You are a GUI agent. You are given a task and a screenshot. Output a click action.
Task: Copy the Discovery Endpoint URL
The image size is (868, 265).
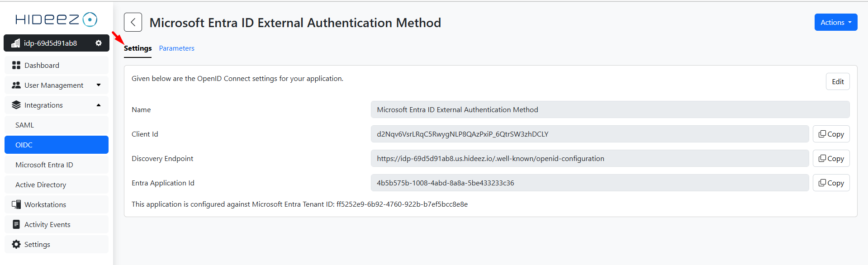tap(831, 158)
